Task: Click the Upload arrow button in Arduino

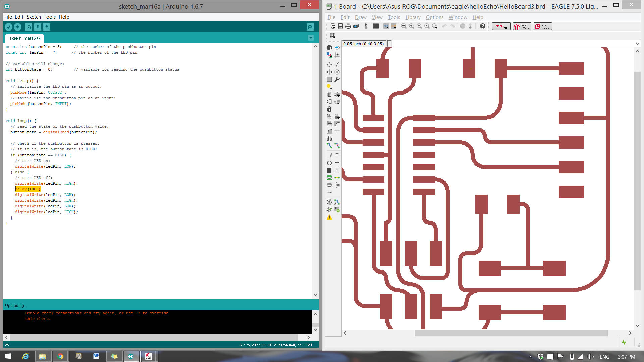Action: point(17,27)
